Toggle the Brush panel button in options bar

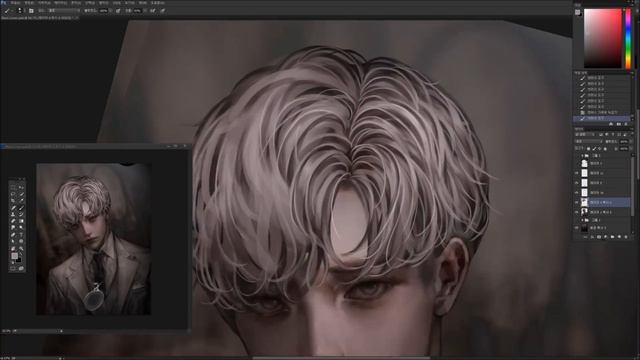31,11
